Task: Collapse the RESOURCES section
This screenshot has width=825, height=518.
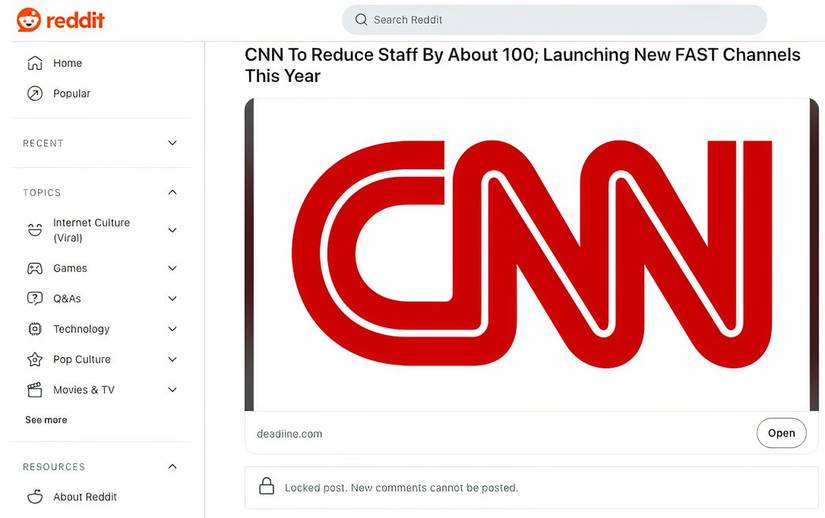Action: pos(172,466)
